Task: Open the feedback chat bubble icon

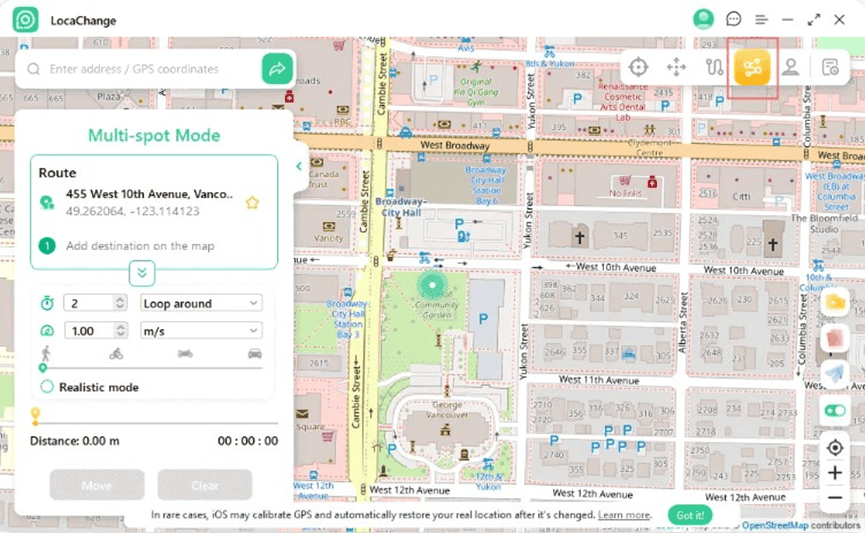Action: pos(733,19)
